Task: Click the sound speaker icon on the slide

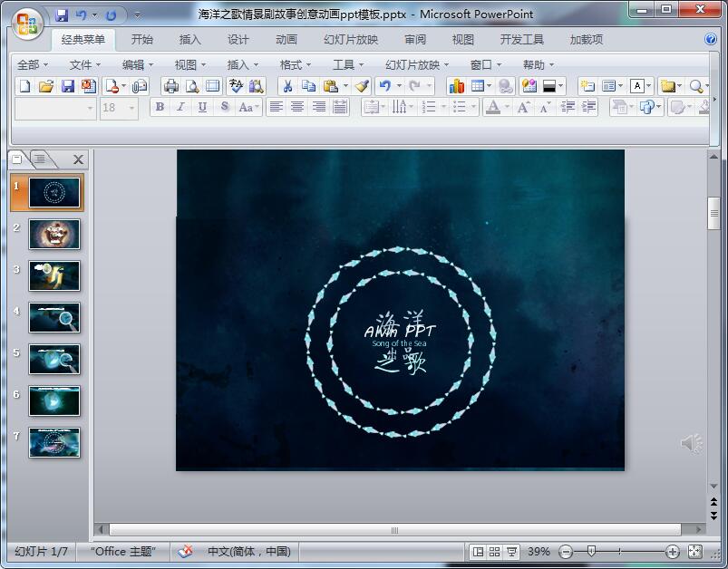Action: click(x=692, y=444)
